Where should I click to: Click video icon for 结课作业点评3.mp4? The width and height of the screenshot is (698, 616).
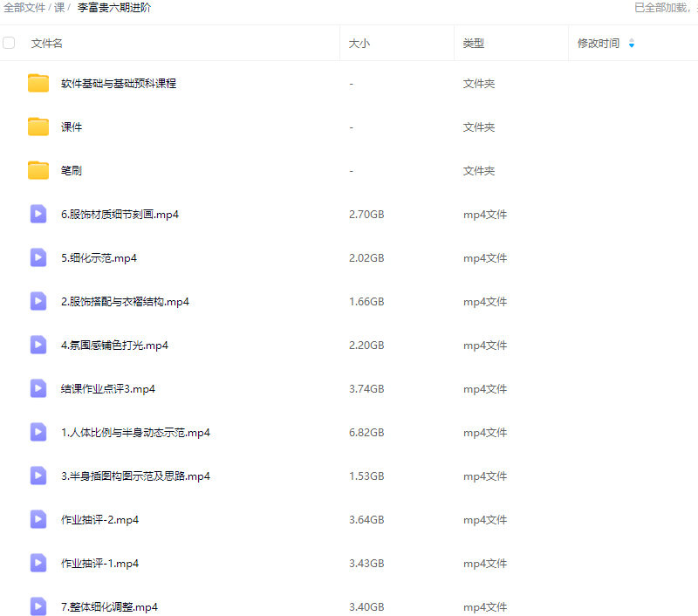[38, 389]
